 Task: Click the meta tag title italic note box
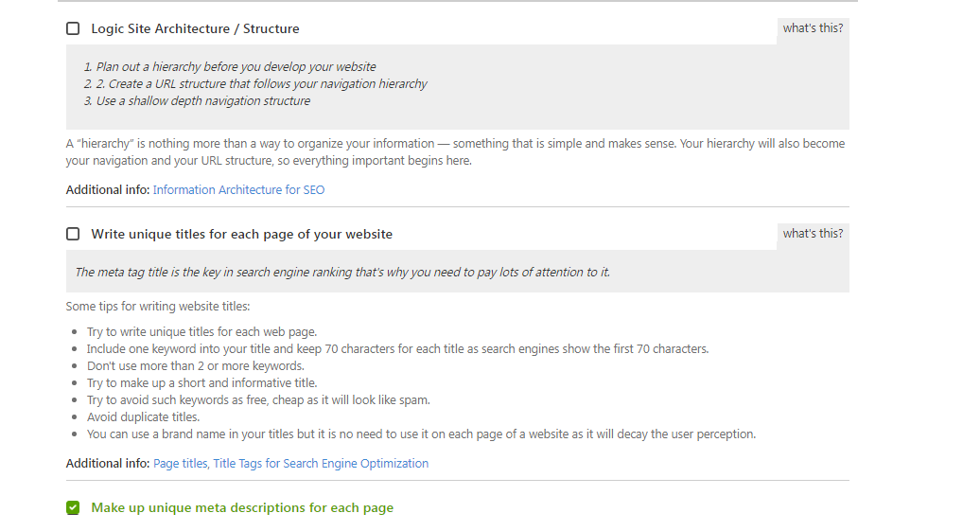click(x=458, y=272)
